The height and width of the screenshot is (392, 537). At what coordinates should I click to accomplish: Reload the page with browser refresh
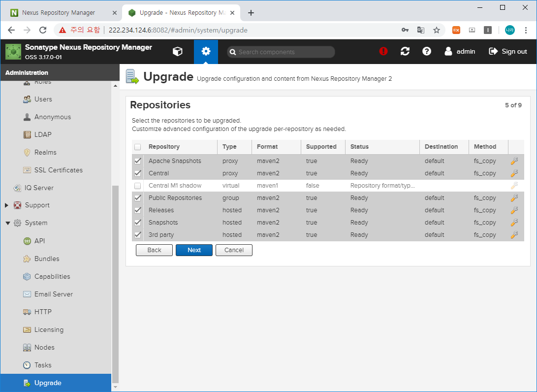[43, 30]
